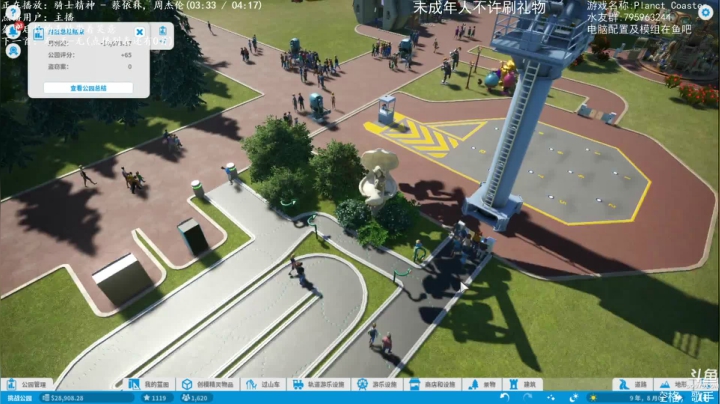Open the 商店和设施 shops and facilities tab
This screenshot has width=720, height=404.
click(x=433, y=384)
